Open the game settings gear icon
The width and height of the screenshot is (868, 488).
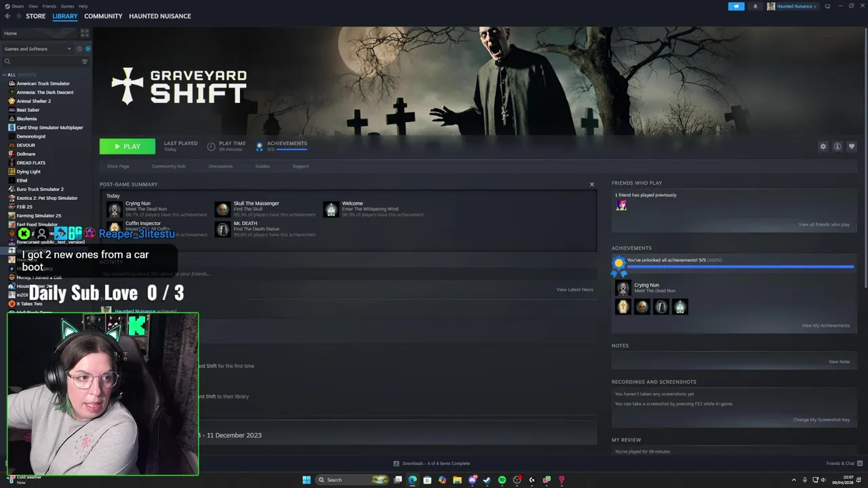point(823,146)
